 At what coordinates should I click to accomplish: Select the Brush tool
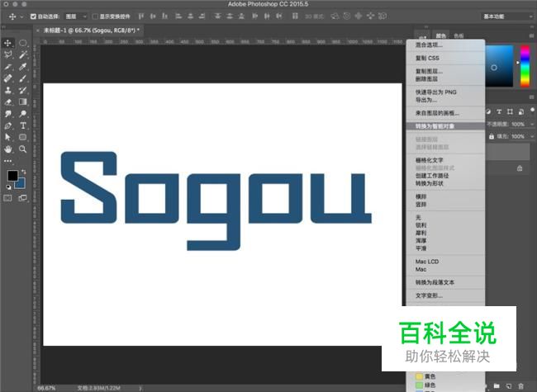[x=22, y=78]
